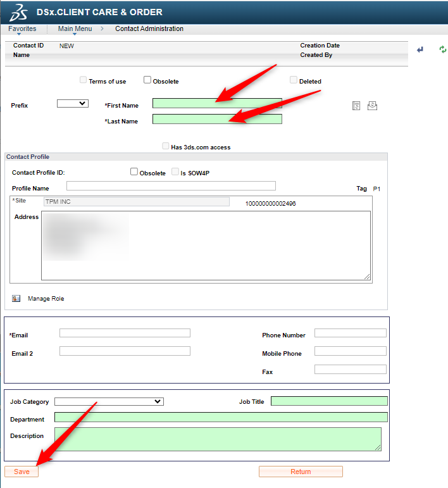Open the Prefix dropdown
The height and width of the screenshot is (488, 448).
[72, 103]
